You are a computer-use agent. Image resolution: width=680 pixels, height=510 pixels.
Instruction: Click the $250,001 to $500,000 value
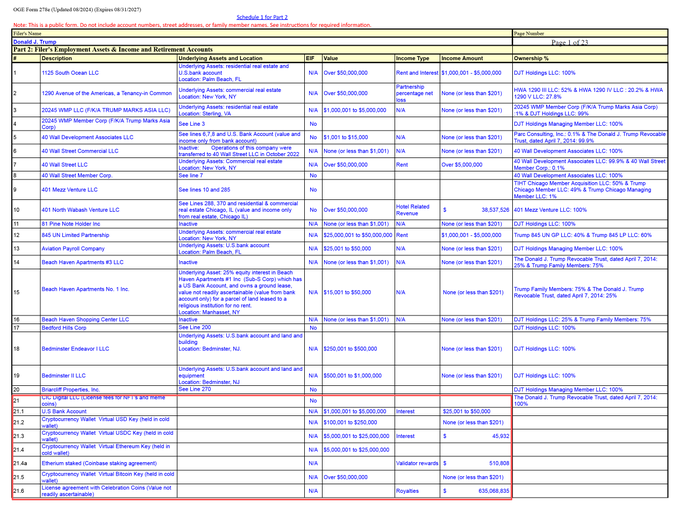click(350, 349)
